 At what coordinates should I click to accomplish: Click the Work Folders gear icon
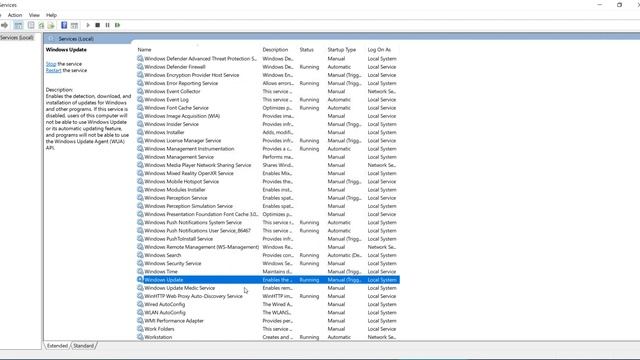pos(140,329)
